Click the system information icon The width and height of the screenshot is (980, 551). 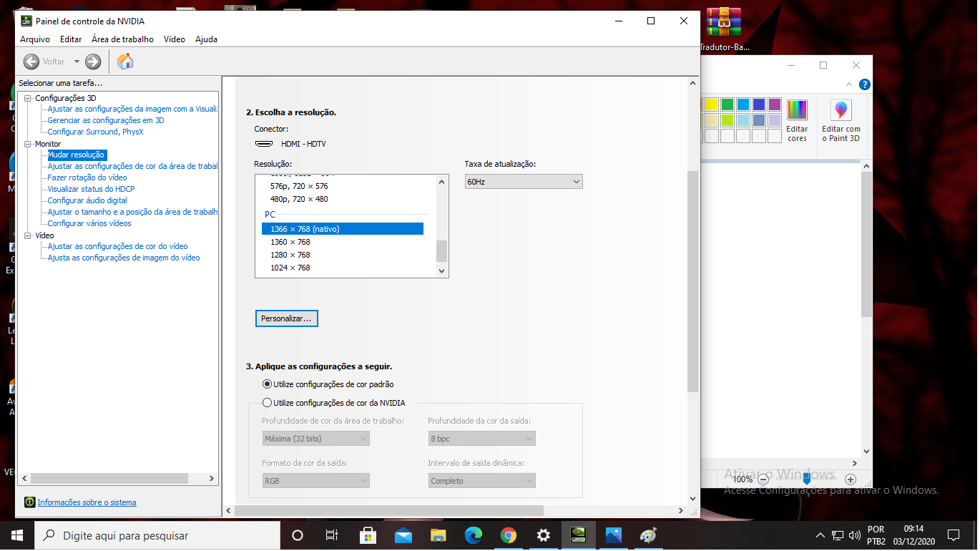pos(29,502)
